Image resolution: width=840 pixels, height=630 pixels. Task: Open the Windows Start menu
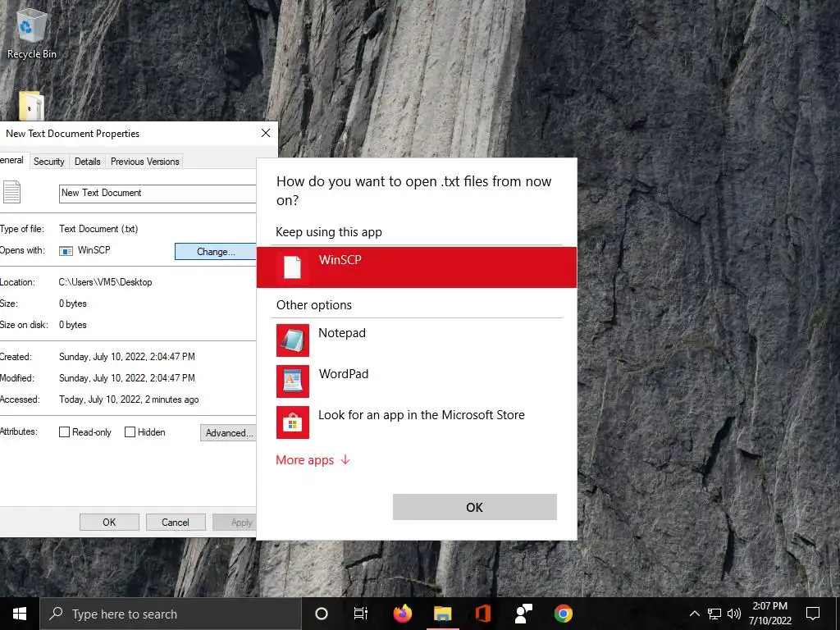point(20,614)
